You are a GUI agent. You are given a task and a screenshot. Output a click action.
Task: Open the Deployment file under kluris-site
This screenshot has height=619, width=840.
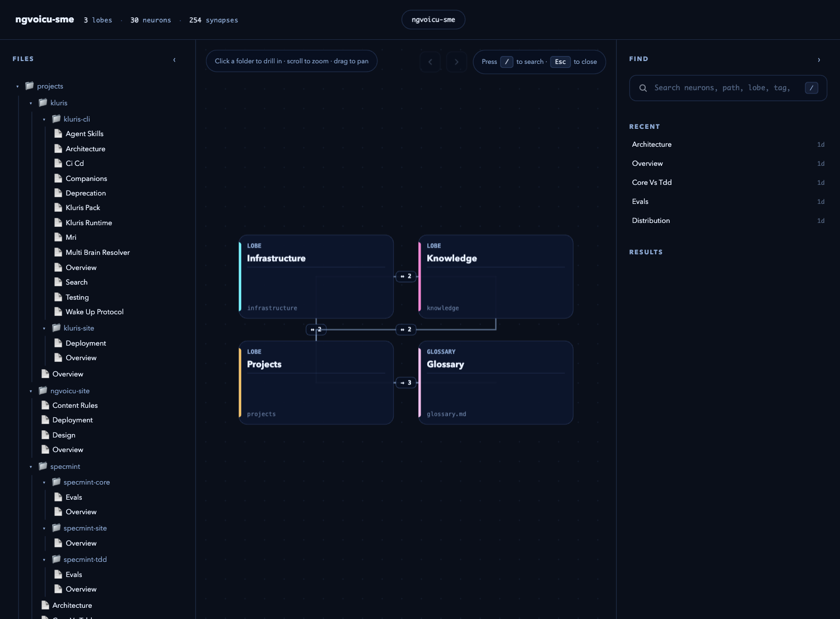(86, 343)
